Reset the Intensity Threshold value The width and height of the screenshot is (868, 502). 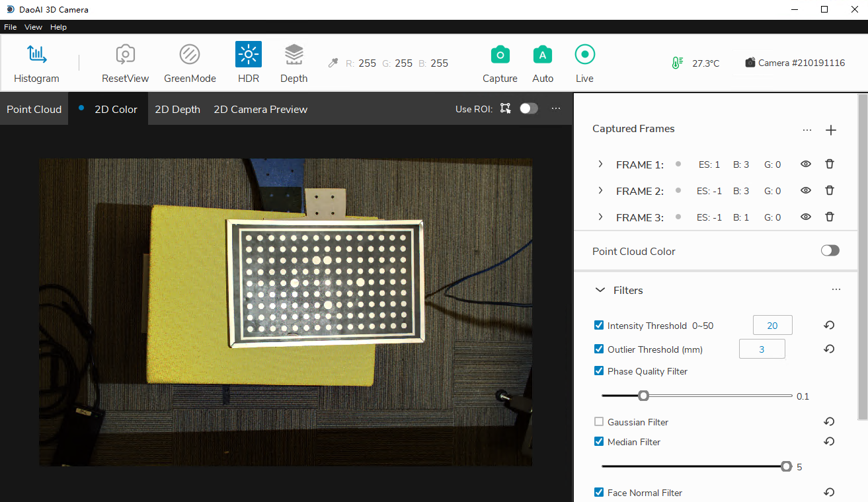(x=829, y=325)
